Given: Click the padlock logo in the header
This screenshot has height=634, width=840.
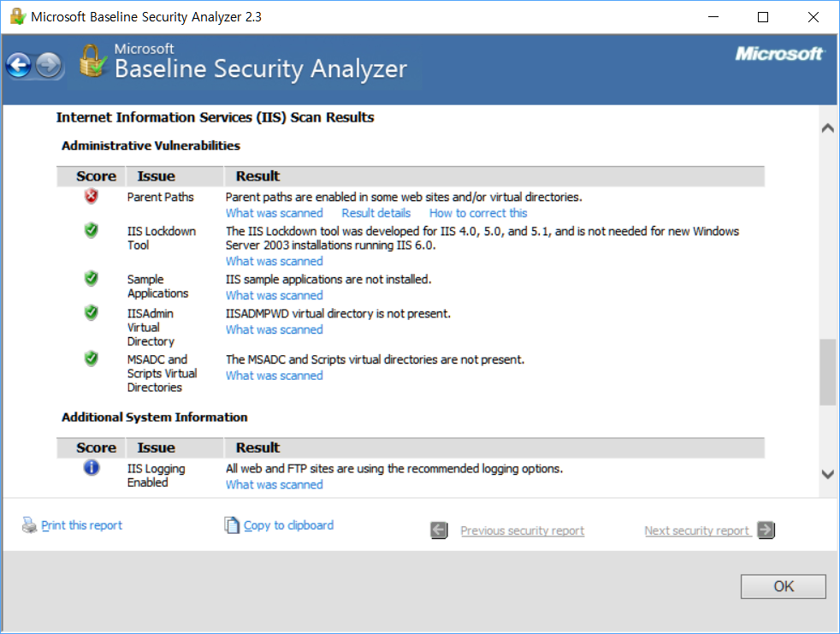Looking at the screenshot, I should (x=92, y=62).
